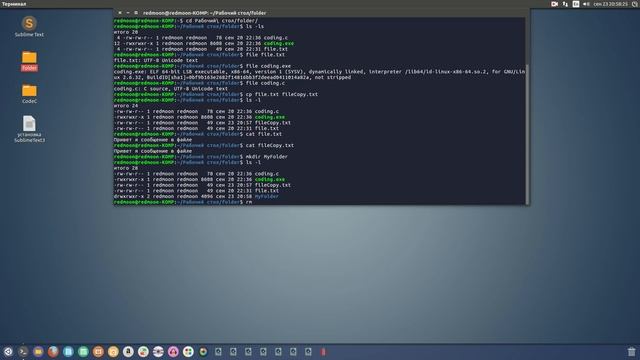The height and width of the screenshot is (360, 640).
Task: Click the 'not stripped' ELF output line
Action: pyautogui.click(x=232, y=78)
